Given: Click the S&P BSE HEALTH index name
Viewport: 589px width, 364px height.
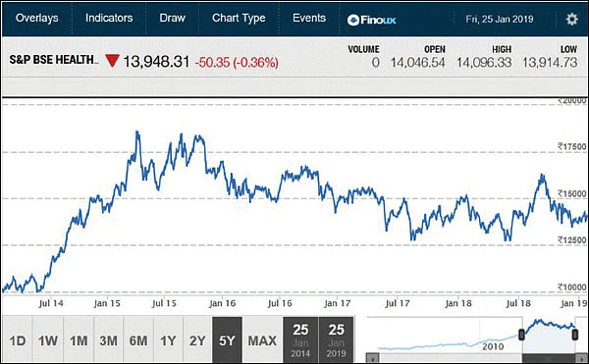Looking at the screenshot, I should pos(53,60).
